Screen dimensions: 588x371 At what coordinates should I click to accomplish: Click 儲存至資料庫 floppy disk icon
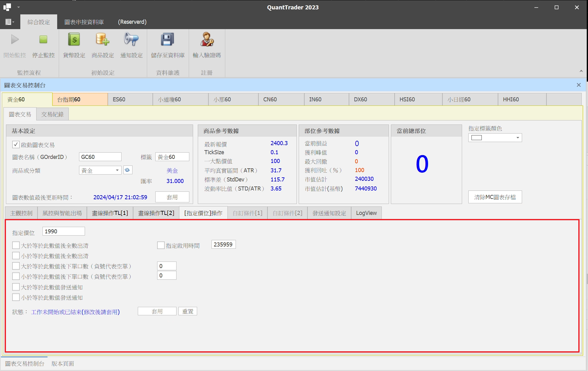[x=167, y=40]
